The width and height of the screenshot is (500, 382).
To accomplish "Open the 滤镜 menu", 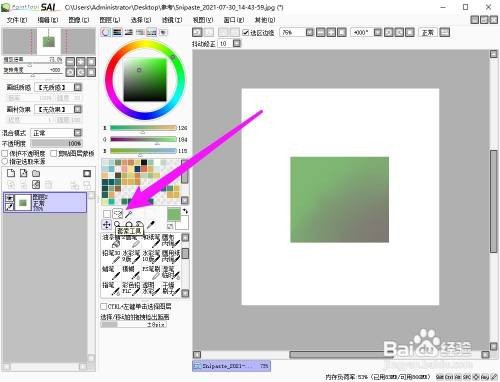I will tap(172, 20).
